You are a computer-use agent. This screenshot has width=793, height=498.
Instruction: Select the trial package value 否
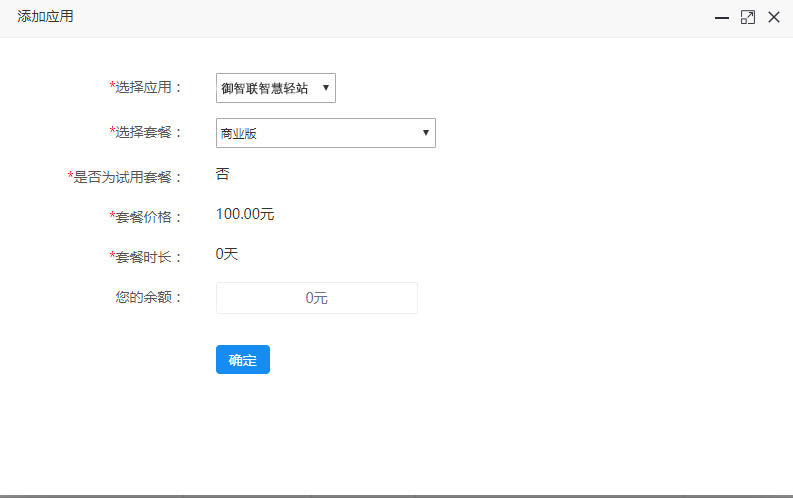[222, 174]
